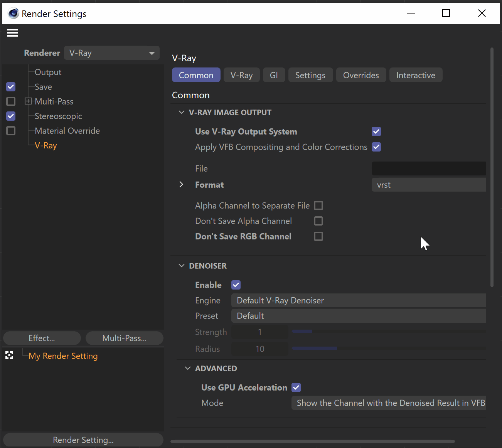Click the Render Setting... button
The image size is (502, 448).
[x=83, y=440]
